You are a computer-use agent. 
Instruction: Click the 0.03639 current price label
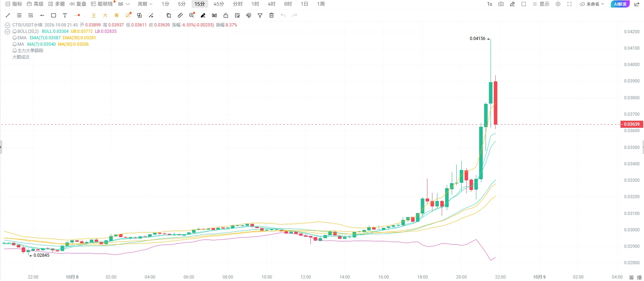pos(632,124)
